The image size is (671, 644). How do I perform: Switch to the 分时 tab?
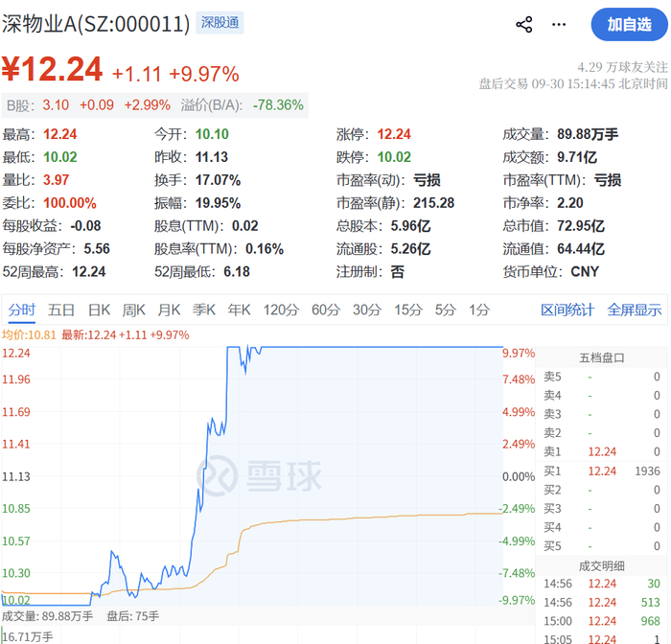22,310
